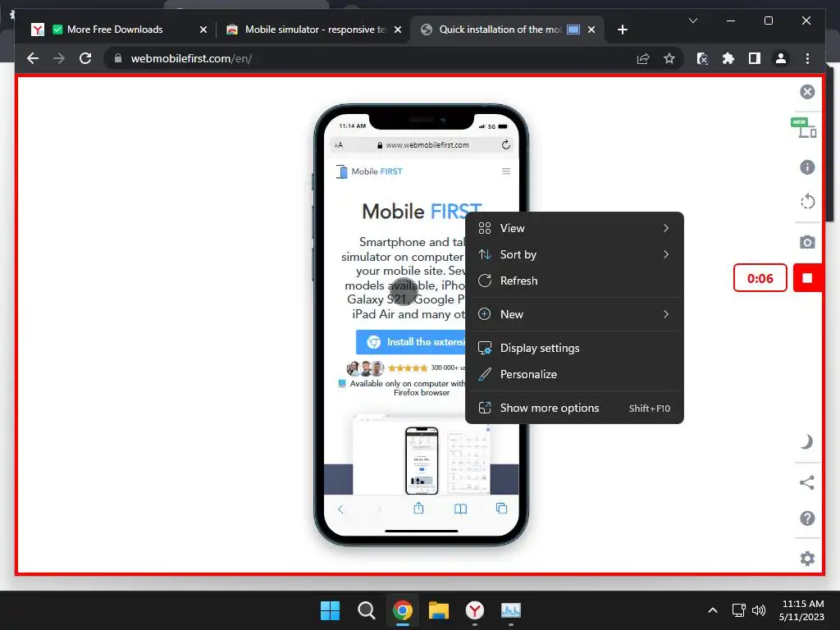This screenshot has width=840, height=630.
Task: Tap the simulated Safari tabs icon
Action: pos(501,509)
